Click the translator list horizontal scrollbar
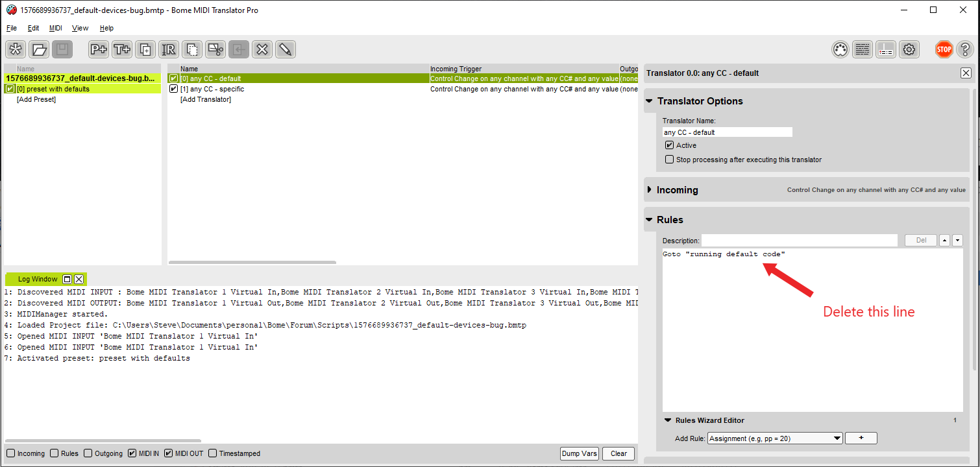 pos(252,263)
